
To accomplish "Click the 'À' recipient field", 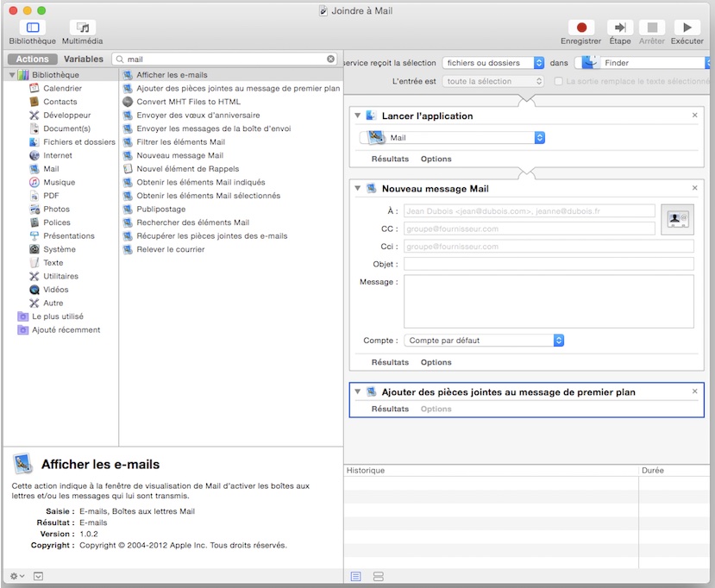I will pos(530,211).
